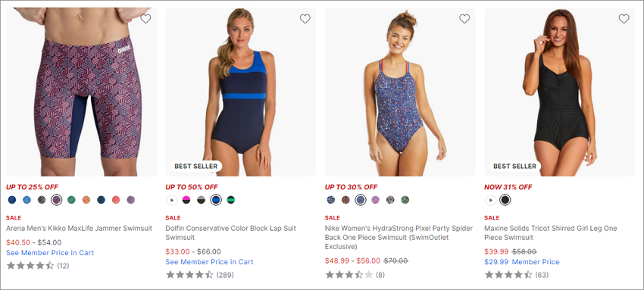The height and width of the screenshot is (290, 644).
Task: Open Dolfin Conservative Color Block Lap Suit link
Action: coord(231,233)
